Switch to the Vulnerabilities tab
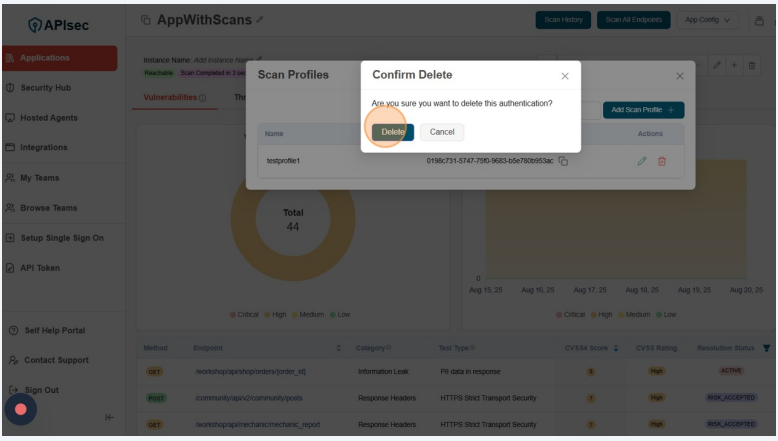Image resolution: width=778 pixels, height=441 pixels. coord(168,97)
